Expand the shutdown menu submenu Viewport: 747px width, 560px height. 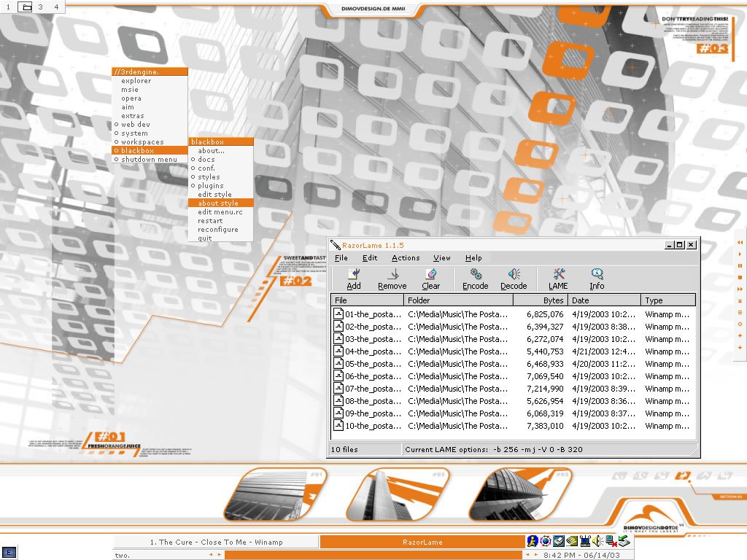click(x=150, y=159)
